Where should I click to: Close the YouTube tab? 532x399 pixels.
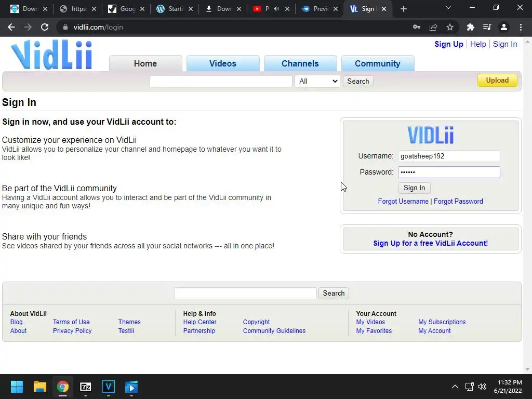pos(287,9)
